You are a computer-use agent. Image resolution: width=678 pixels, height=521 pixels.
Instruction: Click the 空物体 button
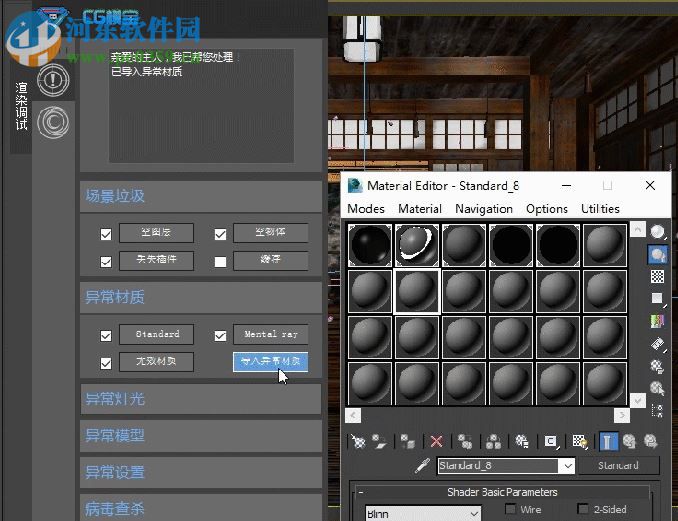(x=271, y=233)
